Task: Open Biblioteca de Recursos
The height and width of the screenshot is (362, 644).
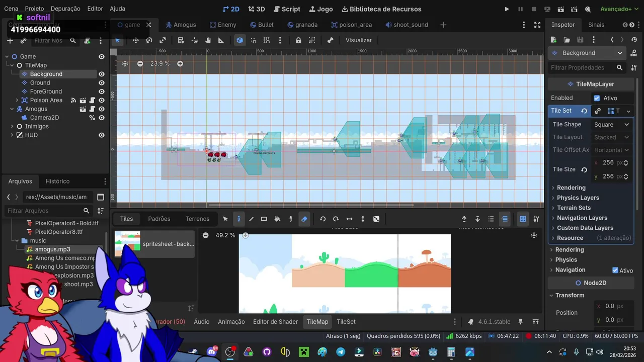Action: point(381,9)
